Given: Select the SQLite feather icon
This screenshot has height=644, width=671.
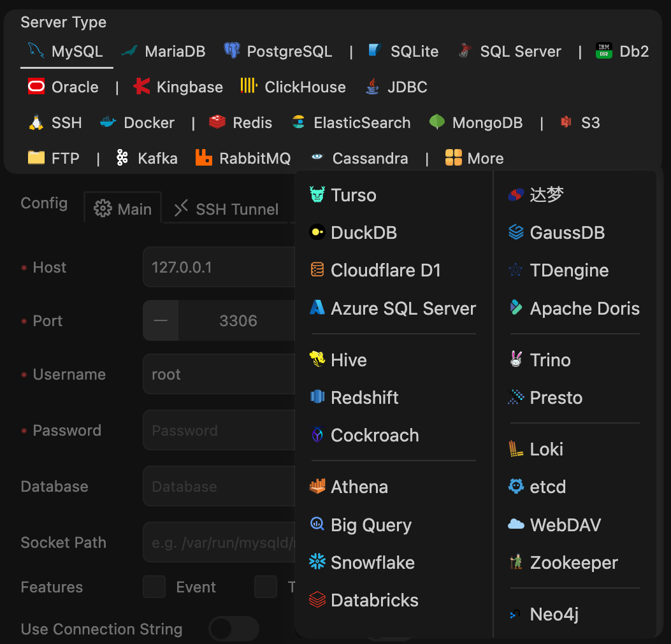Looking at the screenshot, I should pos(375,50).
